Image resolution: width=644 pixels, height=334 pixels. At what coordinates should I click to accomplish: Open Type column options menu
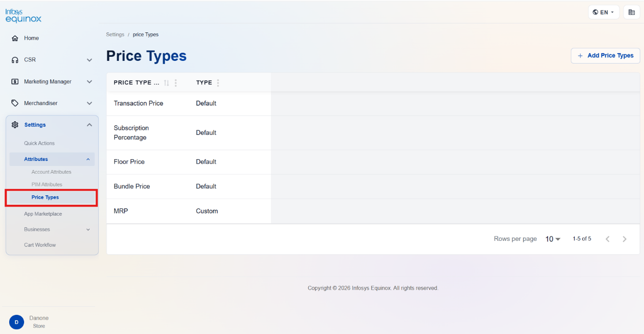(x=218, y=82)
